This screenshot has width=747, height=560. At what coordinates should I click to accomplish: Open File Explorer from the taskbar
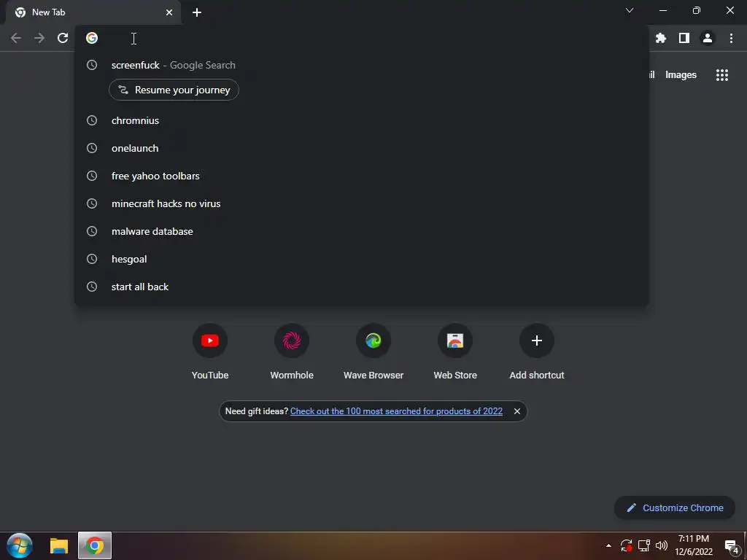tap(59, 545)
